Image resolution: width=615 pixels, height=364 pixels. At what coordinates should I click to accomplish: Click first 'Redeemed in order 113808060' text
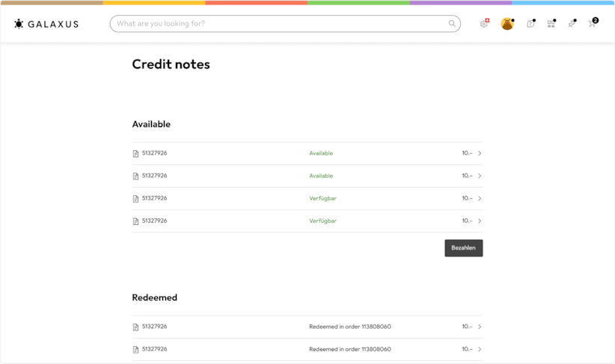(350, 327)
